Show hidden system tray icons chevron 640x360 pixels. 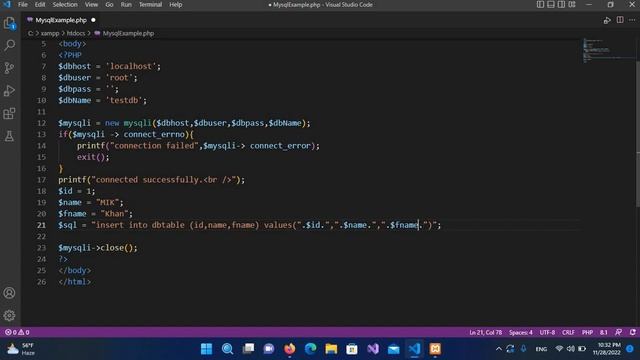point(499,349)
